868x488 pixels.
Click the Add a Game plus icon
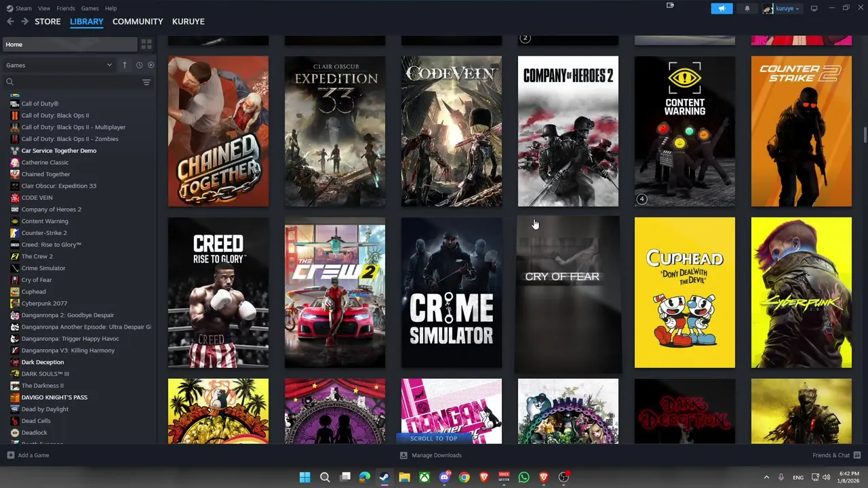10,455
